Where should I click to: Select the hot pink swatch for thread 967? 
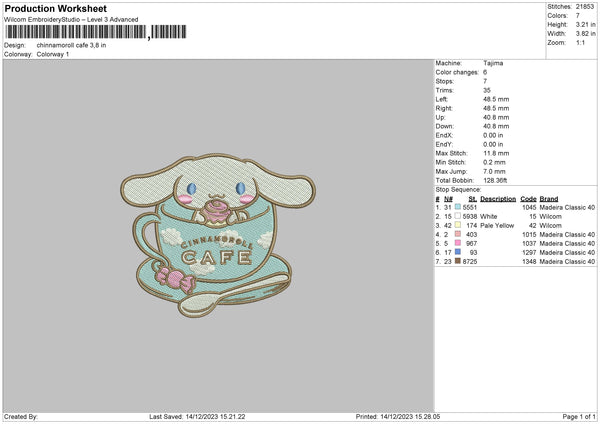coord(458,243)
